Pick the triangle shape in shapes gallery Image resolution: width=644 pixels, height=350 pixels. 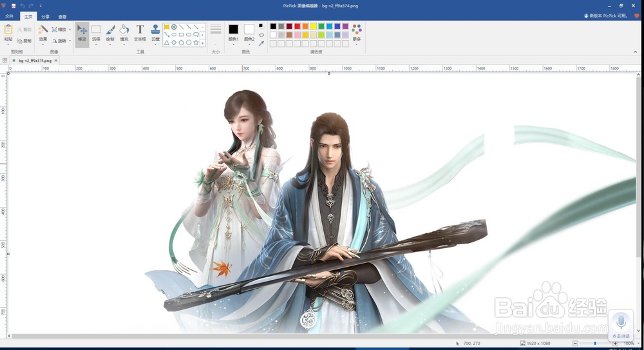[167, 43]
